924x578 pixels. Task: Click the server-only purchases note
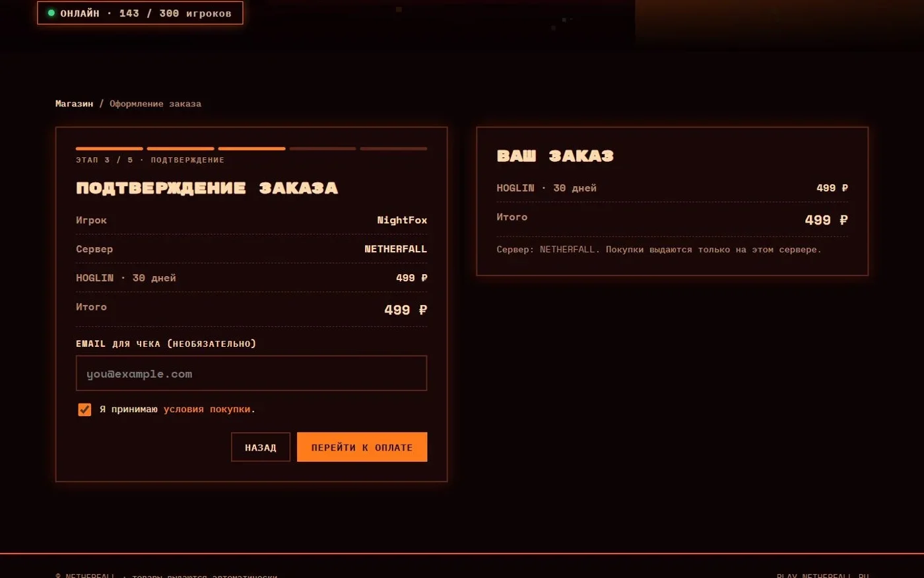[659, 250]
